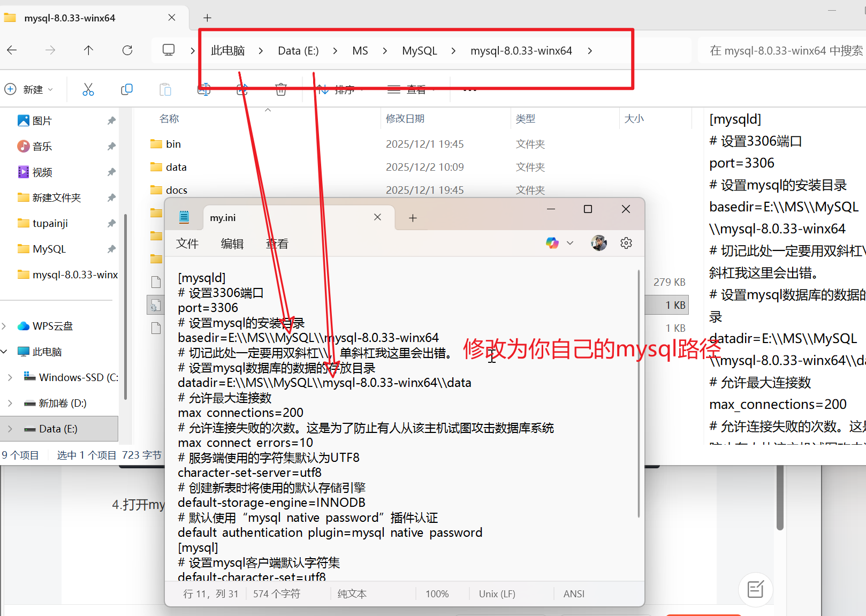Sort files by 名称 column
The height and width of the screenshot is (616, 866).
[x=169, y=119]
